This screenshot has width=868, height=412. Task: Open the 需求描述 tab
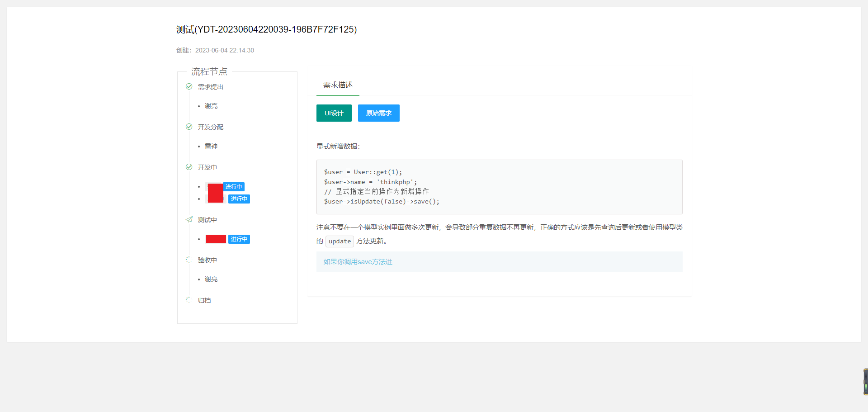[x=338, y=85]
